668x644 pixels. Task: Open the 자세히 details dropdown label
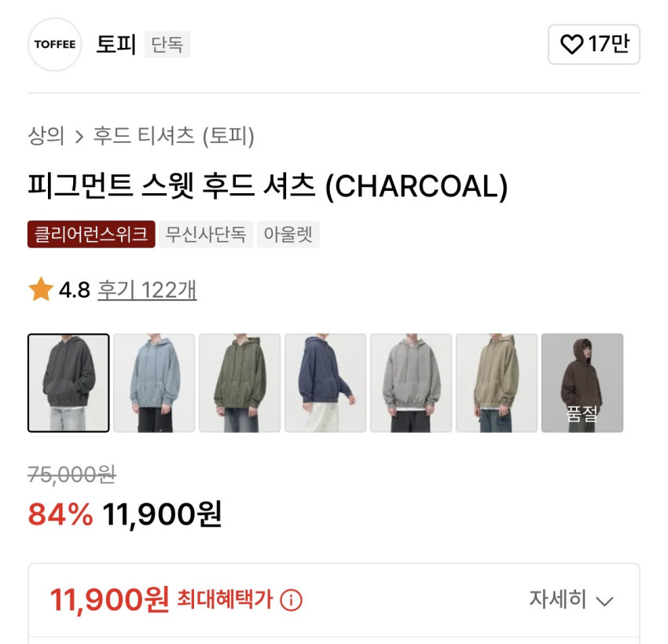[558, 599]
